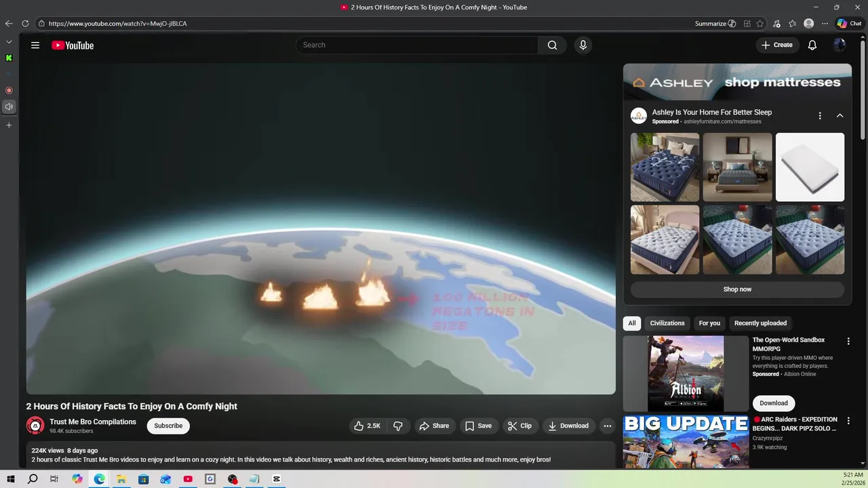Go to YouTube home via the logo
The height and width of the screenshot is (488, 868).
(x=73, y=45)
